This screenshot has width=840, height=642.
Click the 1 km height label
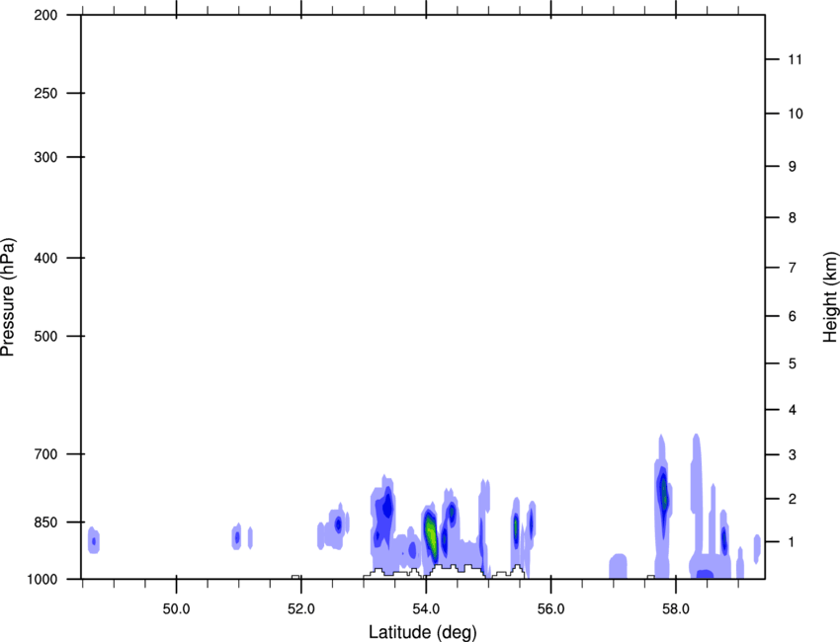[x=793, y=542]
